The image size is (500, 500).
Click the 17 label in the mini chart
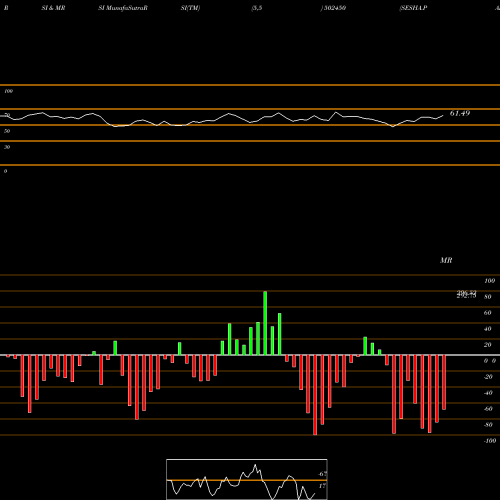point(322,486)
